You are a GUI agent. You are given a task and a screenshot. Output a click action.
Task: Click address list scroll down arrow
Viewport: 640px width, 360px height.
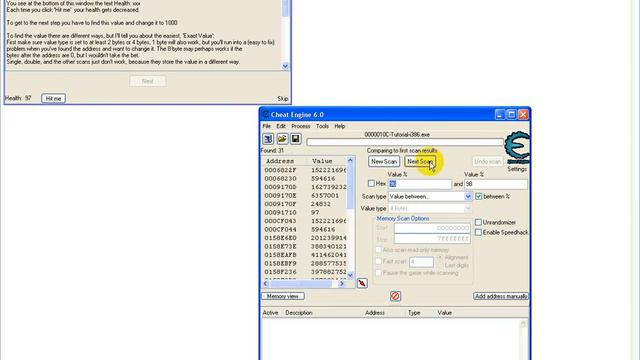pyautogui.click(x=350, y=276)
